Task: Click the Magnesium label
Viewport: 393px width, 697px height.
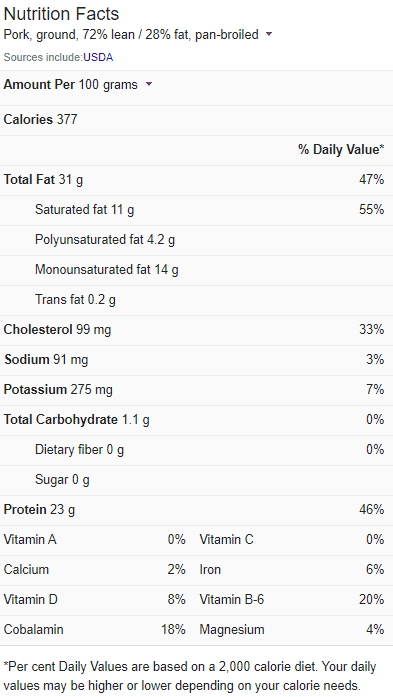Action: click(x=232, y=629)
